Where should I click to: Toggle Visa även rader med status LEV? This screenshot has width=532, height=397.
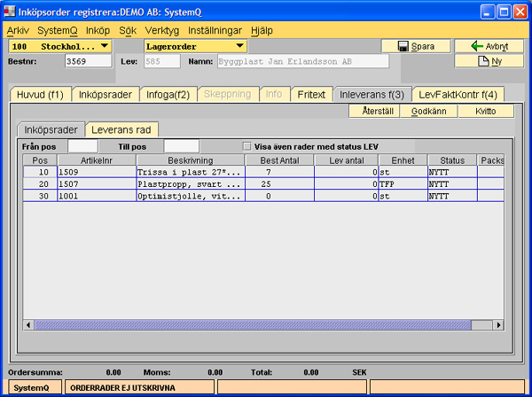(x=247, y=146)
